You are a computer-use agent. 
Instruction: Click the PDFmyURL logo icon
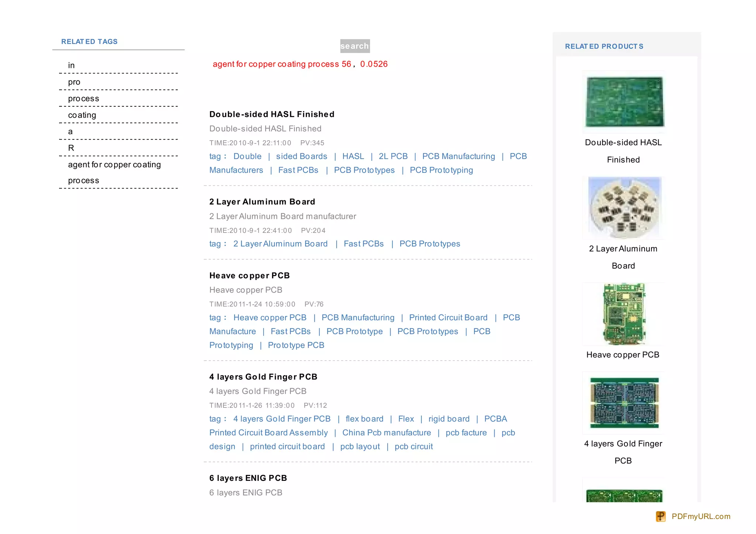click(660, 516)
